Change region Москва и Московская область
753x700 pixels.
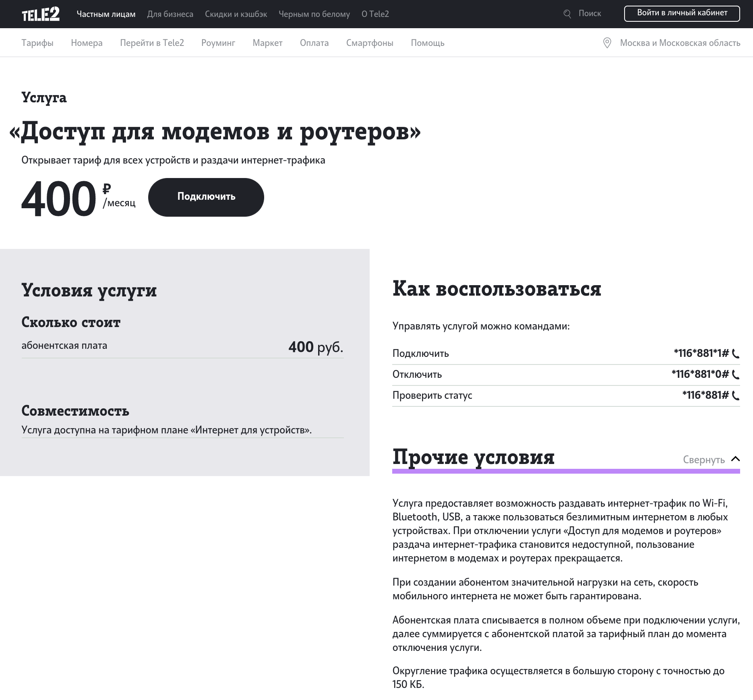click(680, 43)
